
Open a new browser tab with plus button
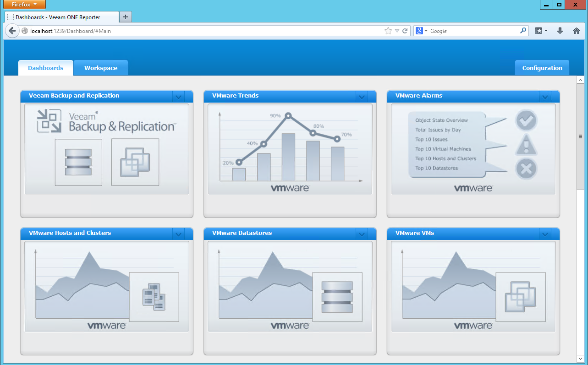tap(126, 17)
